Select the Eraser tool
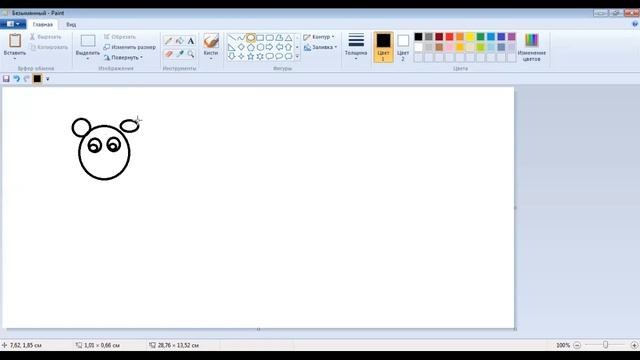This screenshot has width=640, height=360. click(169, 54)
